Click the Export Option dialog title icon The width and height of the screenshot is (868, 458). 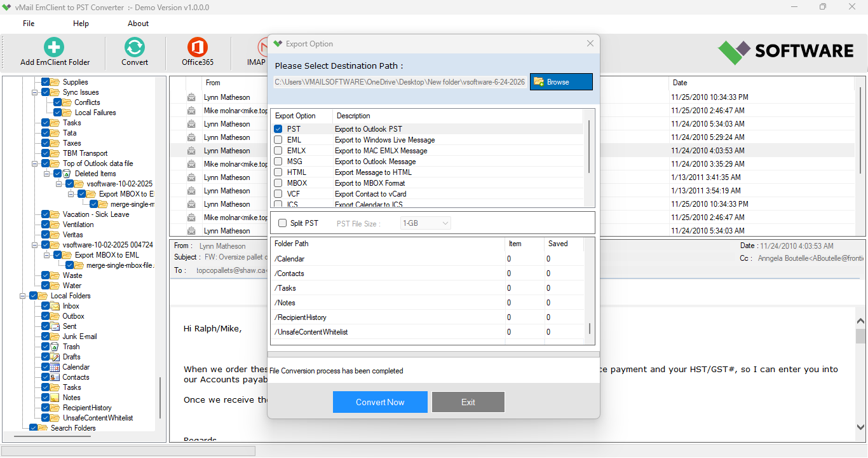pos(278,44)
